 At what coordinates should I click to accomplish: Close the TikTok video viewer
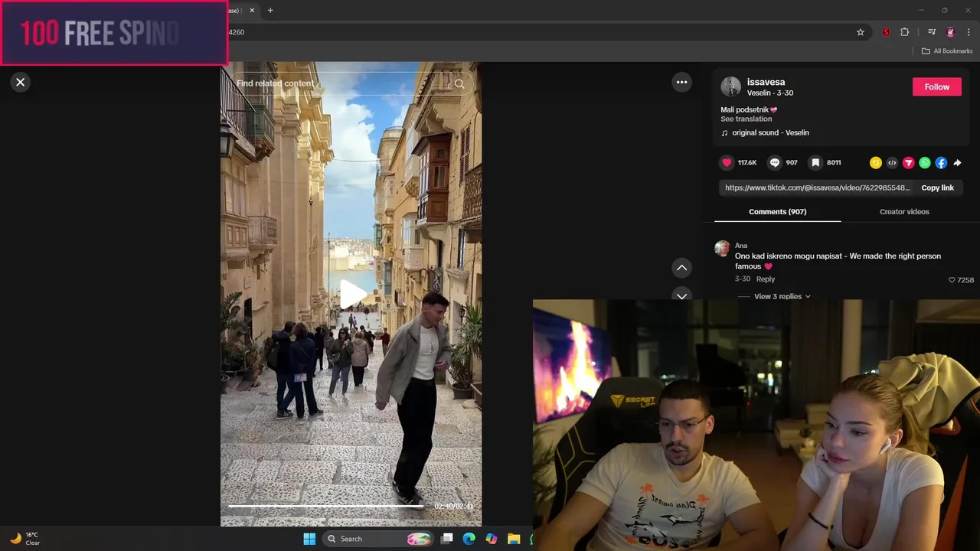(21, 82)
